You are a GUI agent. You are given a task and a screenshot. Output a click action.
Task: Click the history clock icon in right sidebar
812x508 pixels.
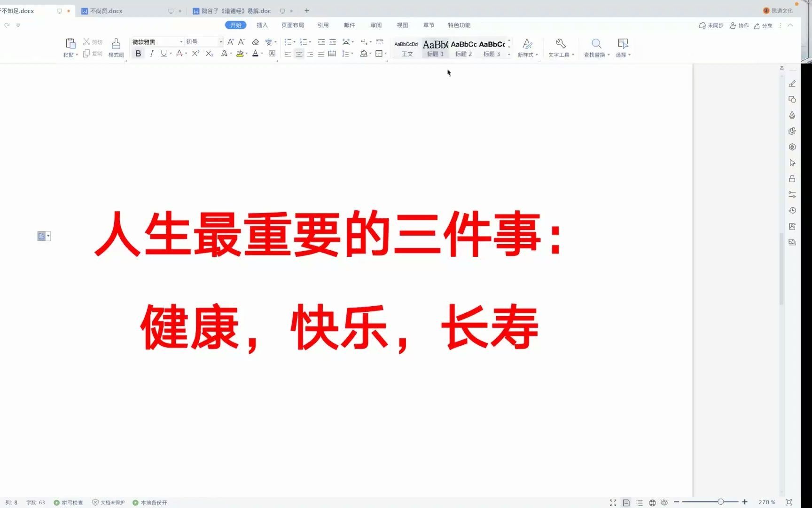pyautogui.click(x=792, y=210)
